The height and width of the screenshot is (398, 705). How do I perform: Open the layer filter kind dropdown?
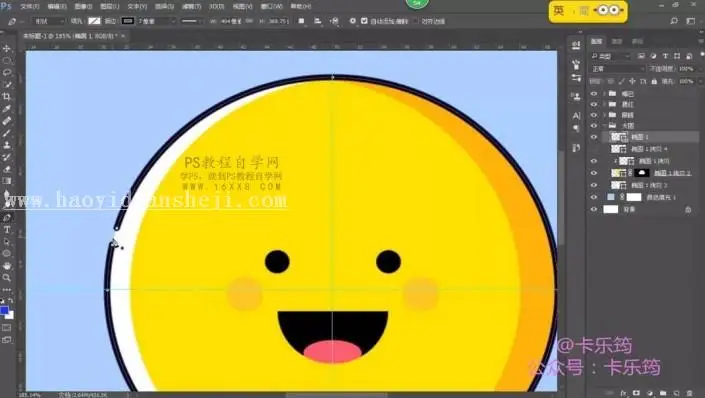pyautogui.click(x=611, y=56)
